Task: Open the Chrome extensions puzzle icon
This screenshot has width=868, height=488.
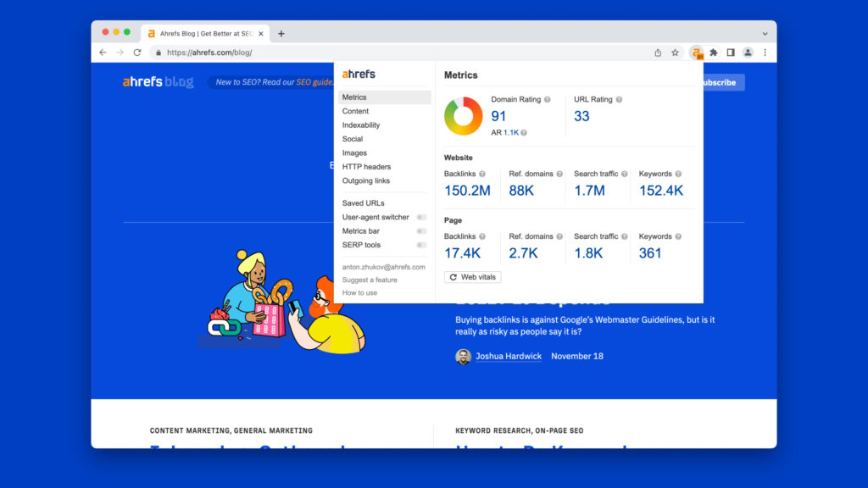Action: point(714,53)
